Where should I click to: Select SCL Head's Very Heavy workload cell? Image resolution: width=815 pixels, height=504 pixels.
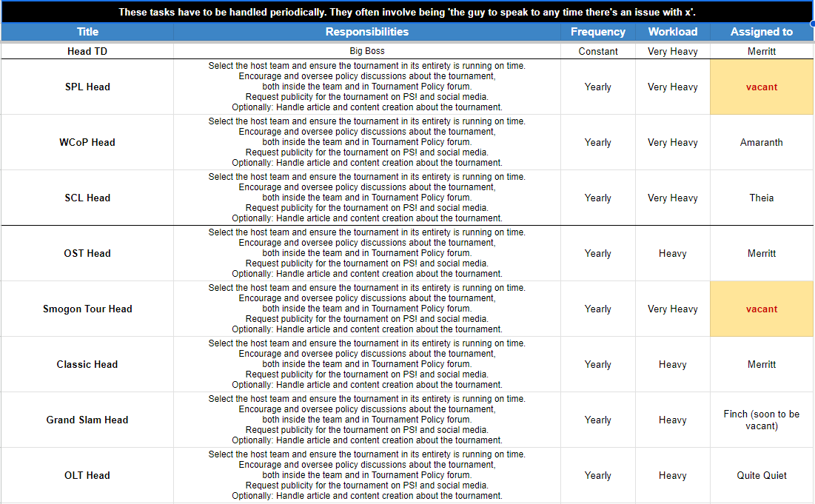673,198
